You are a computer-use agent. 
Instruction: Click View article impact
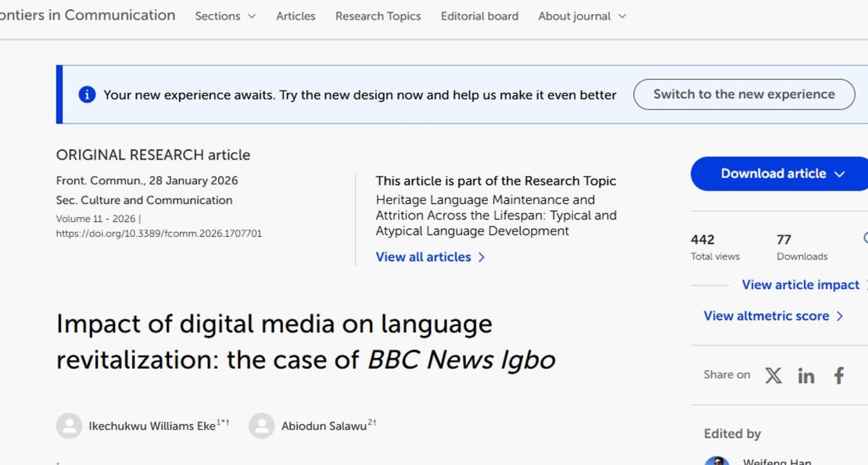coord(800,284)
